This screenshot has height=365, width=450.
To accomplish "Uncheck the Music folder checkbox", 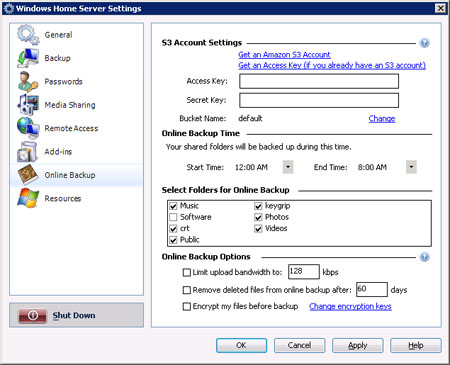I will (x=173, y=206).
